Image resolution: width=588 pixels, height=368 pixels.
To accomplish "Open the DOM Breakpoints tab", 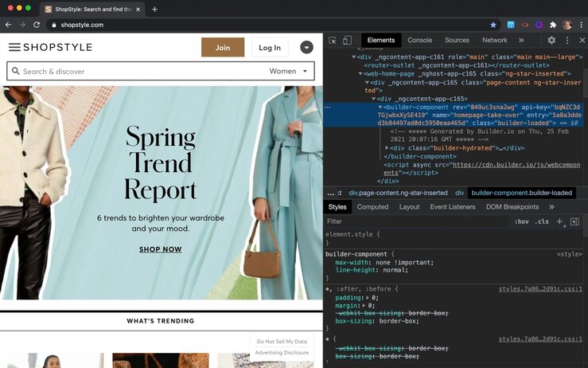I will (x=512, y=207).
